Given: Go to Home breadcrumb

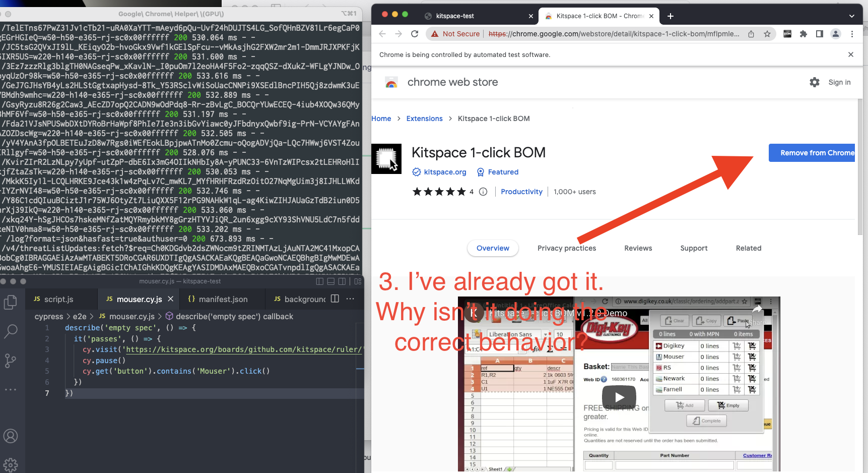Looking at the screenshot, I should (x=381, y=119).
